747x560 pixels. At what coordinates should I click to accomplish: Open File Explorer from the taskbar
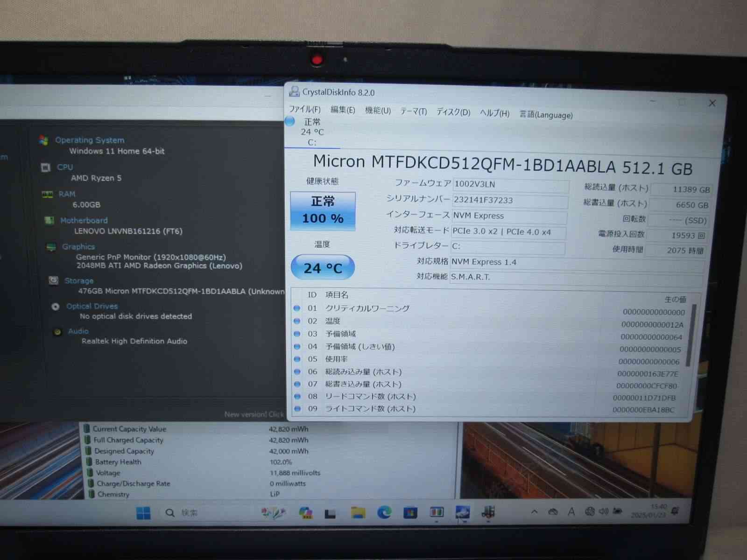358,512
